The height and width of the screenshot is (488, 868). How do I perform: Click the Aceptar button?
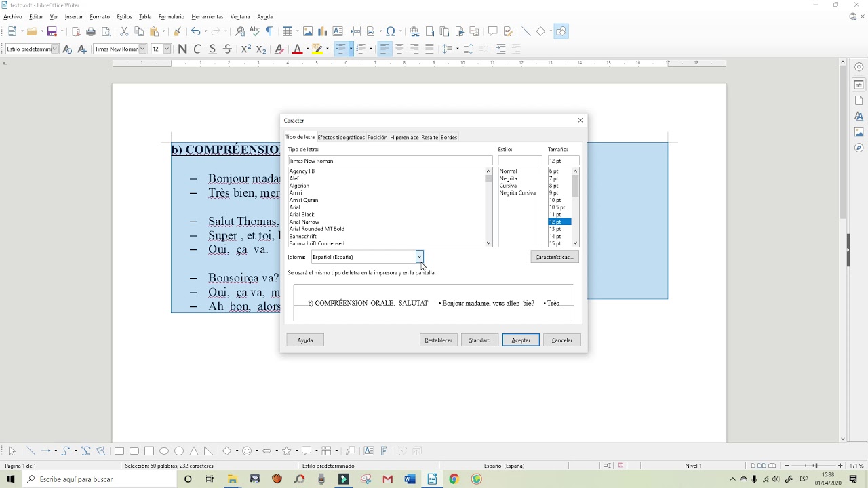(x=520, y=340)
